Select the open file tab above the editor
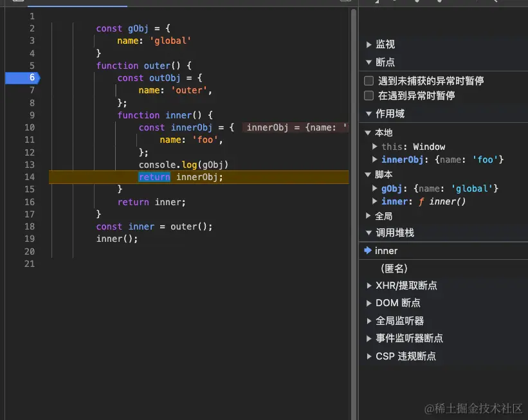The height and width of the screenshot is (420, 528). 77,3
